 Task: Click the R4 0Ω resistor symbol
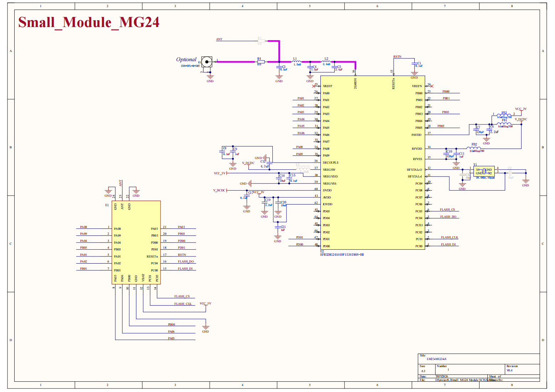point(261,62)
